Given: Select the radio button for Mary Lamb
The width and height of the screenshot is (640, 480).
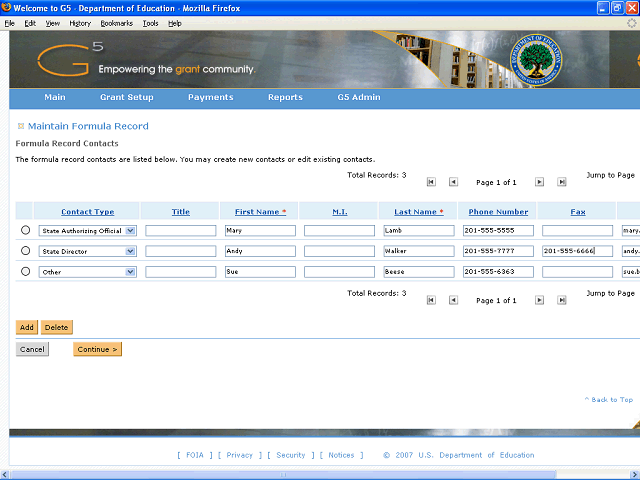Looking at the screenshot, I should tap(25, 230).
